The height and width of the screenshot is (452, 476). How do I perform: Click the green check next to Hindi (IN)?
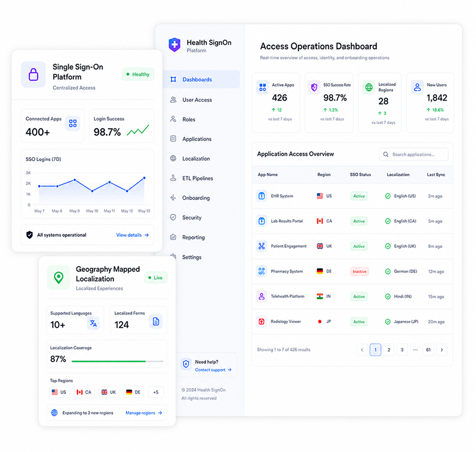coord(387,296)
